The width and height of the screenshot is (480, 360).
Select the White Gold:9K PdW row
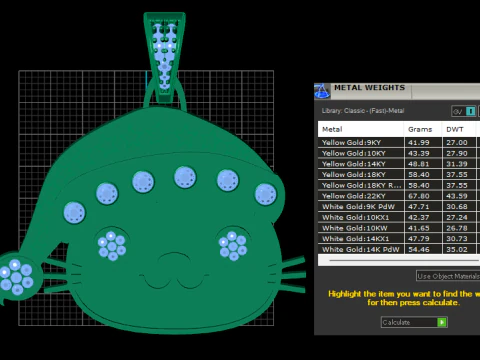point(399,206)
